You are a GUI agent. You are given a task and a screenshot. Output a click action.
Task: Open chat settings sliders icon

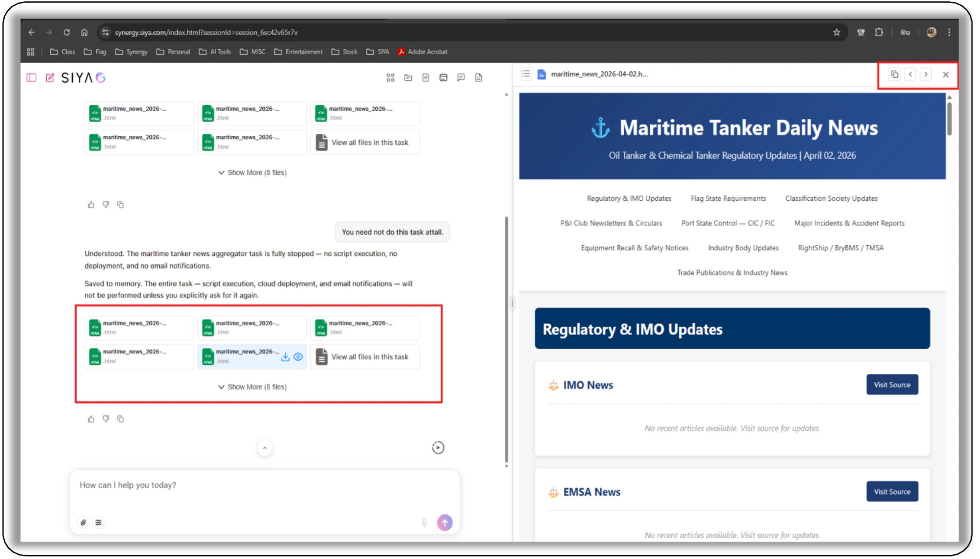coord(99,523)
